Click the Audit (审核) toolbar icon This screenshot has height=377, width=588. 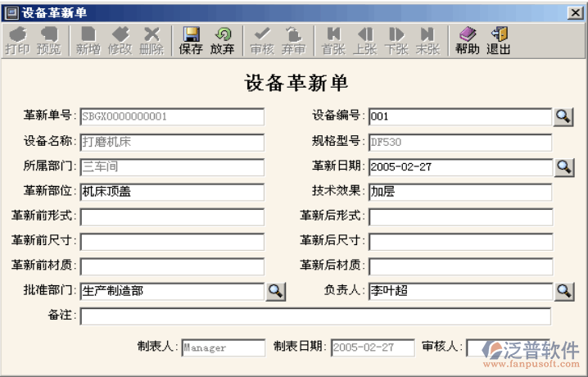(x=262, y=41)
